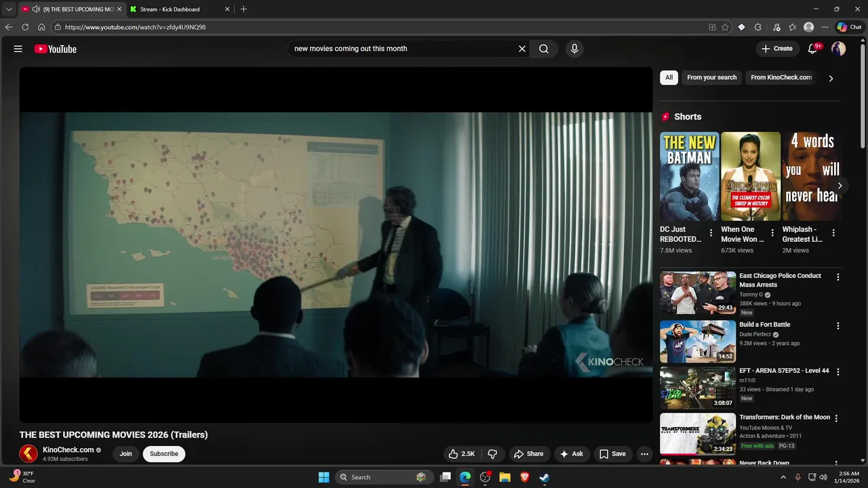The image size is (868, 488).
Task: Like the video with thumbs up
Action: 461,454
